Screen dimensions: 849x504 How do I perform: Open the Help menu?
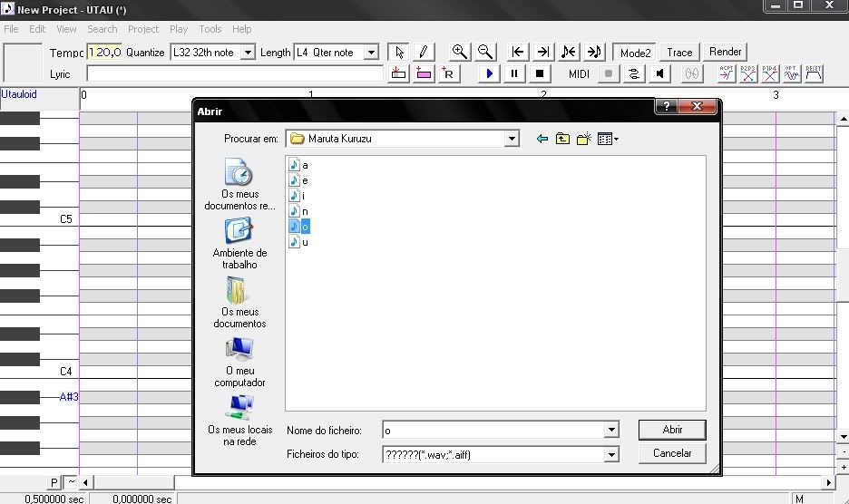(241, 29)
